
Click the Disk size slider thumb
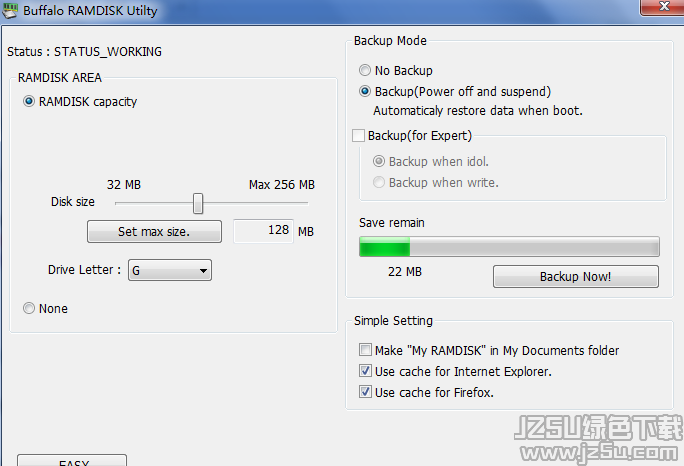198,203
